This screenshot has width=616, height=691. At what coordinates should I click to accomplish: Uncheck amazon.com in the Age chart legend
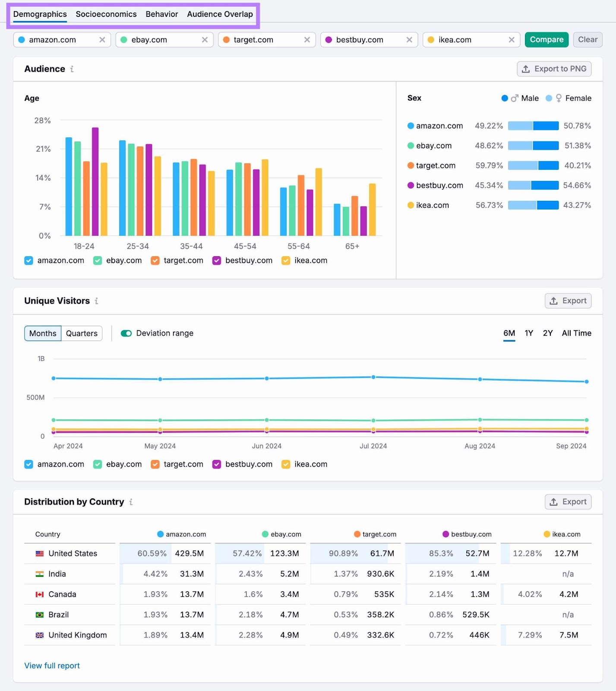(29, 260)
